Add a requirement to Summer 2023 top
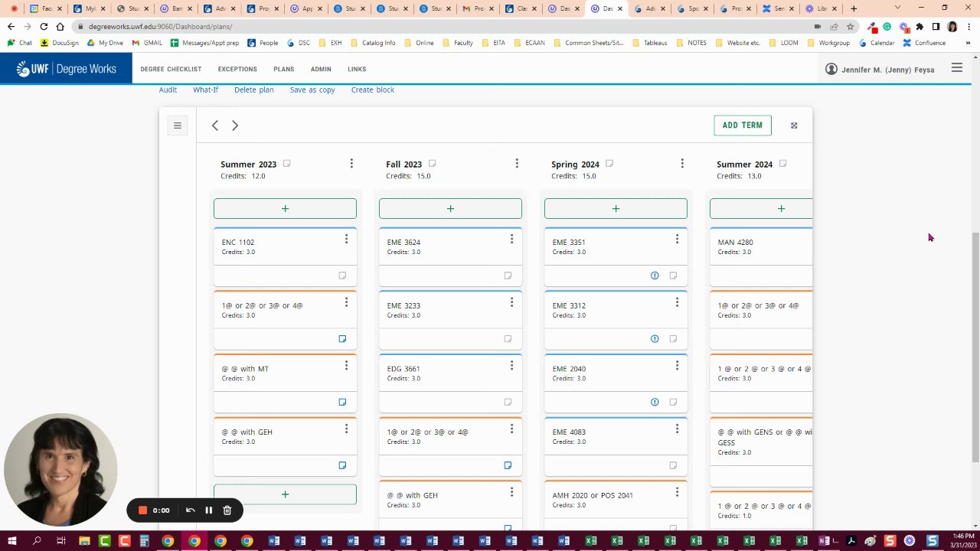980x551 pixels. click(285, 209)
